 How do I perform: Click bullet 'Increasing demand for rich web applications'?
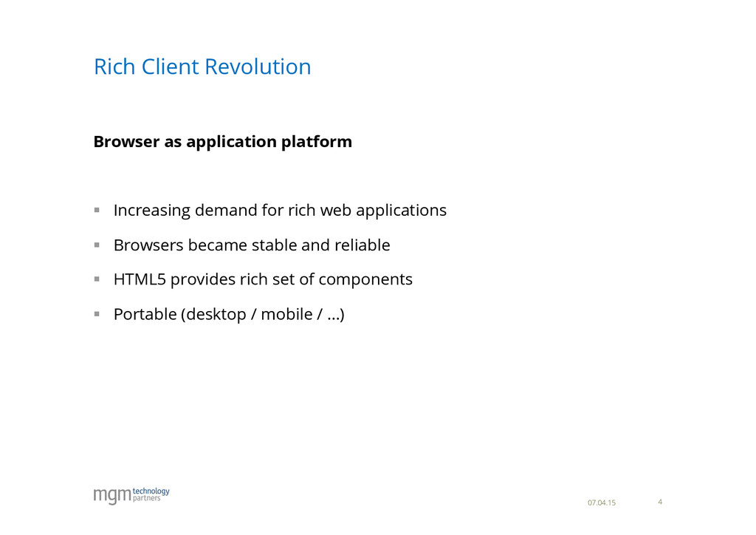(x=280, y=211)
